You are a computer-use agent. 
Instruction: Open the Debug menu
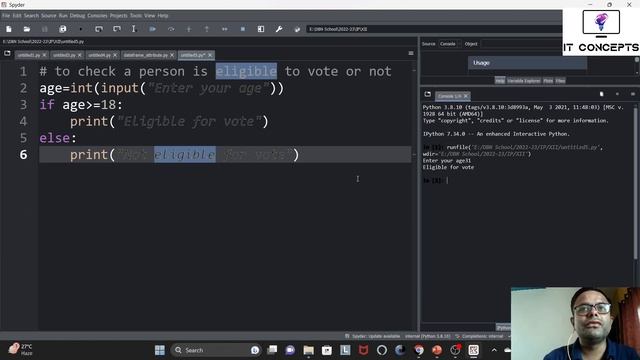pyautogui.click(x=77, y=16)
